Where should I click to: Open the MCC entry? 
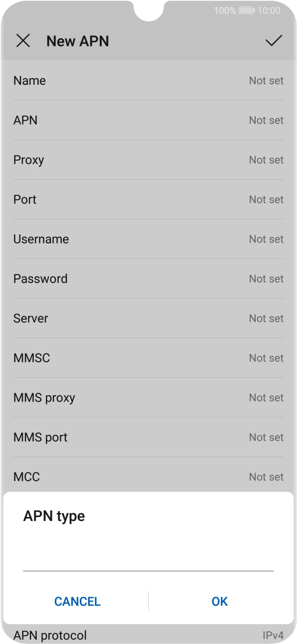pyautogui.click(x=148, y=477)
